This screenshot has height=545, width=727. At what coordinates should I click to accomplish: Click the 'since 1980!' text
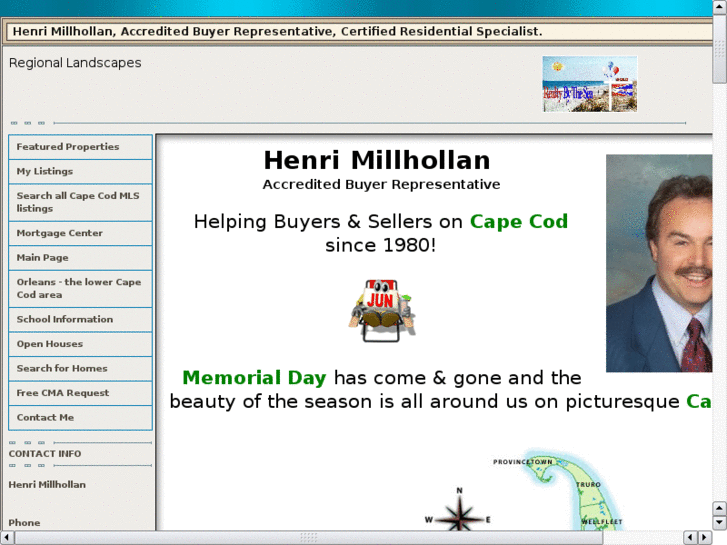coord(381,245)
